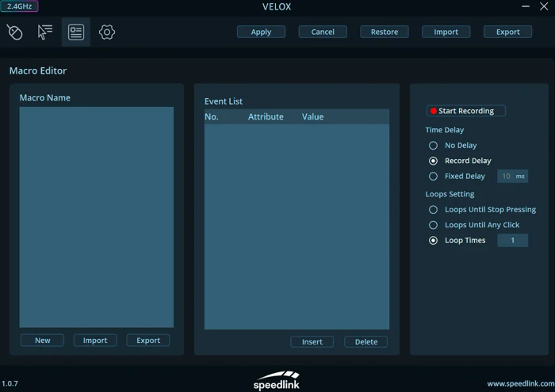Image resolution: width=555 pixels, height=392 pixels.
Task: Click the Cancel button
Action: click(x=323, y=32)
